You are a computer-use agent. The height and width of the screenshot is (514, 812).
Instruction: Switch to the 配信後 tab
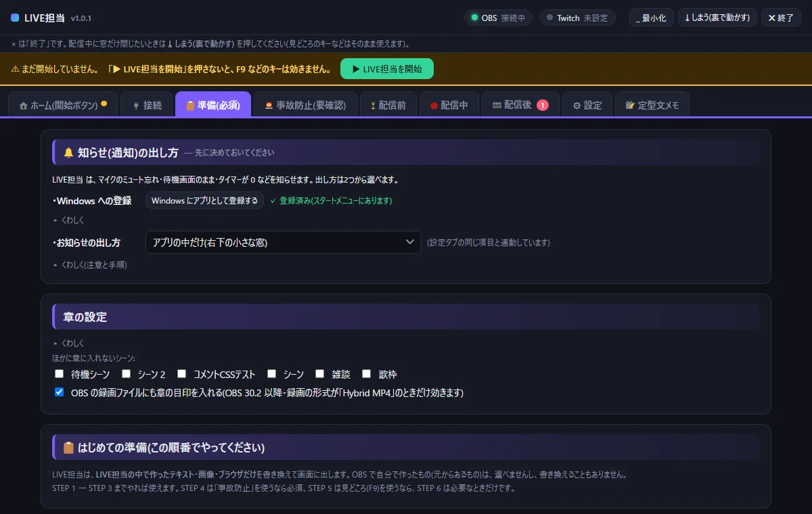click(520, 105)
